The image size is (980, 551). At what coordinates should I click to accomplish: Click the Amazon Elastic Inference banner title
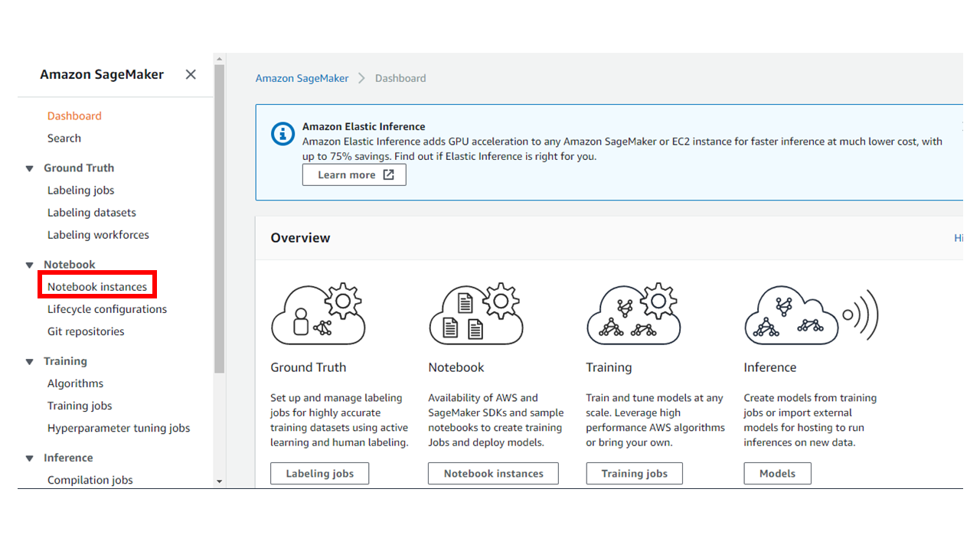click(364, 127)
